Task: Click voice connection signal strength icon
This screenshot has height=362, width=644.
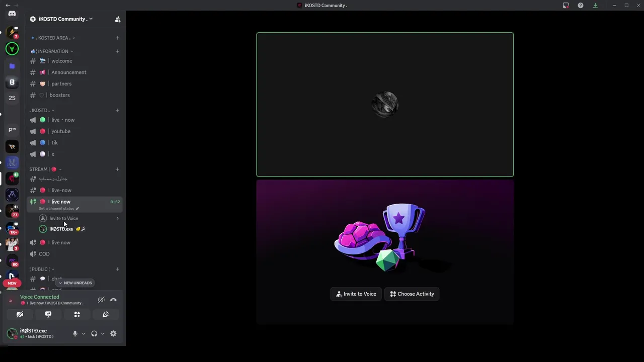Action: tap(11, 301)
